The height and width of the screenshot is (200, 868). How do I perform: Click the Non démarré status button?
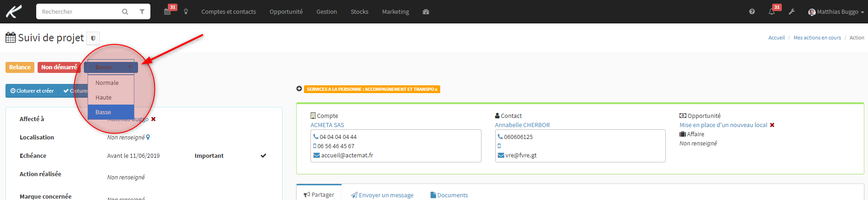pyautogui.click(x=59, y=67)
